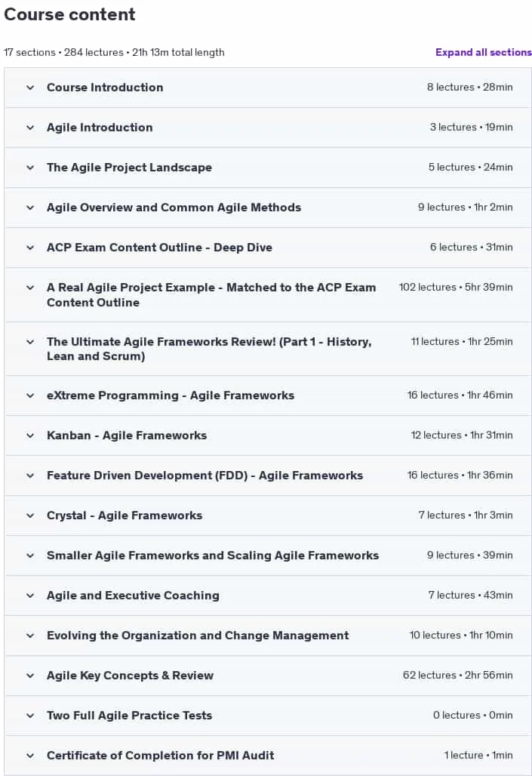
Task: Expand Agile and Executive Coaching chevron
Action: point(30,596)
